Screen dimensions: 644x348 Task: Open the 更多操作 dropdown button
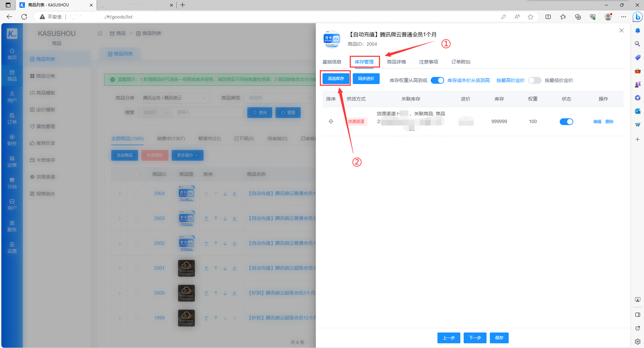188,155
